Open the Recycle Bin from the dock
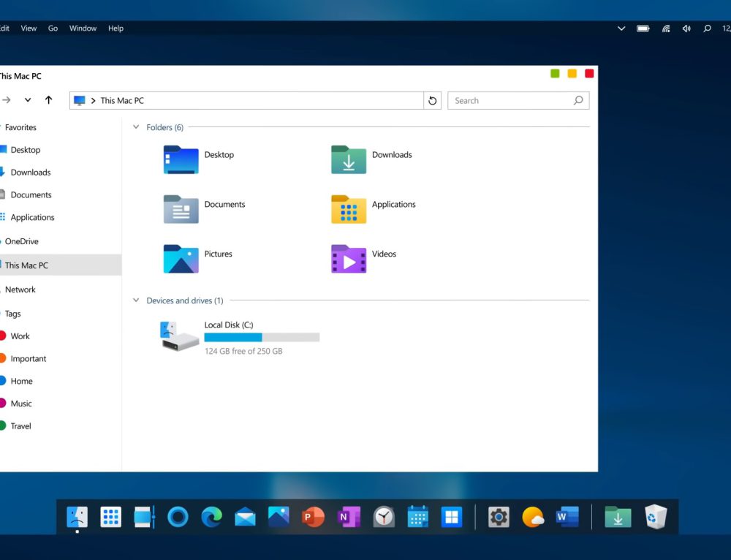731x560 pixels. pos(656,517)
